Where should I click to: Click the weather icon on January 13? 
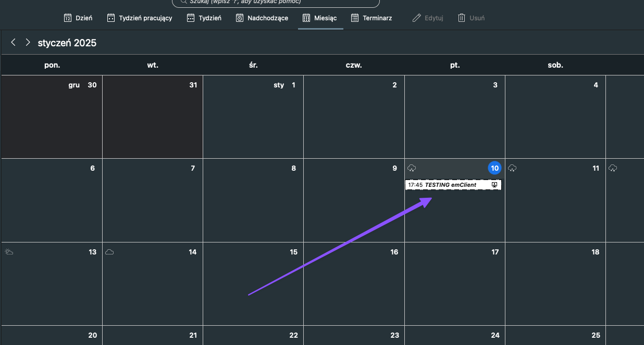(9, 252)
